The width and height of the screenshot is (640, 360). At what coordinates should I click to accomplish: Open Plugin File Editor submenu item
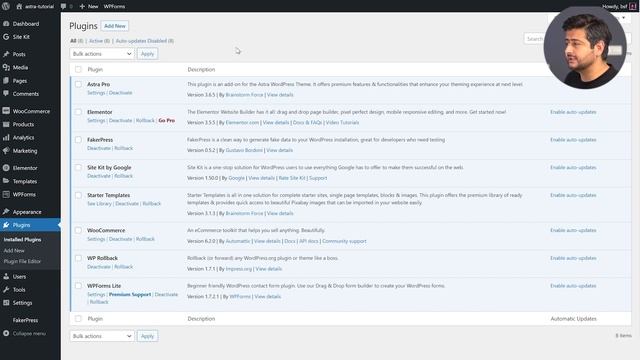[x=22, y=261]
